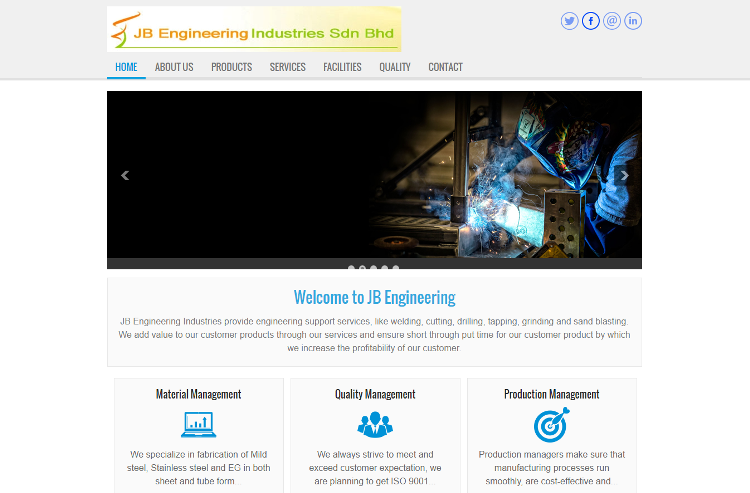Image resolution: width=750 pixels, height=493 pixels.
Task: Go to previous slide with left arrow
Action: (x=125, y=175)
